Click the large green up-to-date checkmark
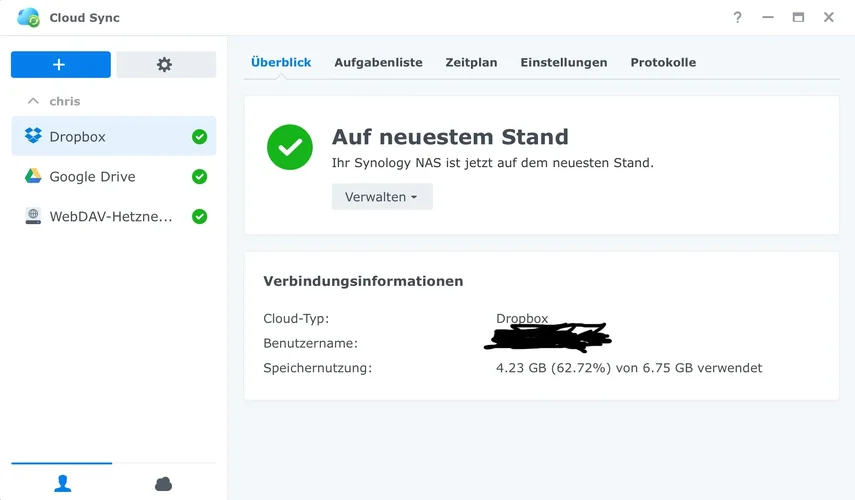The height and width of the screenshot is (500, 855). coord(290,147)
